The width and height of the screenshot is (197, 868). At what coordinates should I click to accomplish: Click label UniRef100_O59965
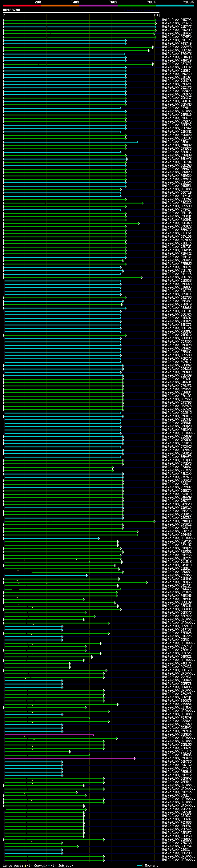[x=177, y=575]
